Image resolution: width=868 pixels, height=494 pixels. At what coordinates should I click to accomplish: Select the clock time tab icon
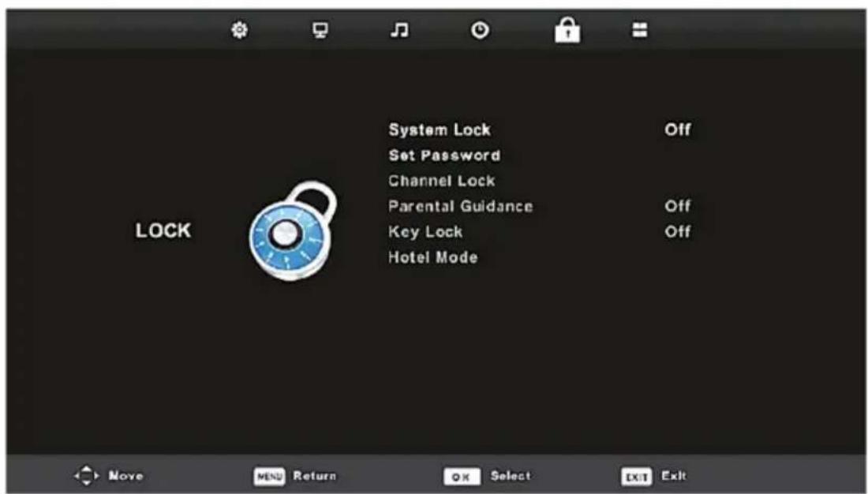pos(480,31)
